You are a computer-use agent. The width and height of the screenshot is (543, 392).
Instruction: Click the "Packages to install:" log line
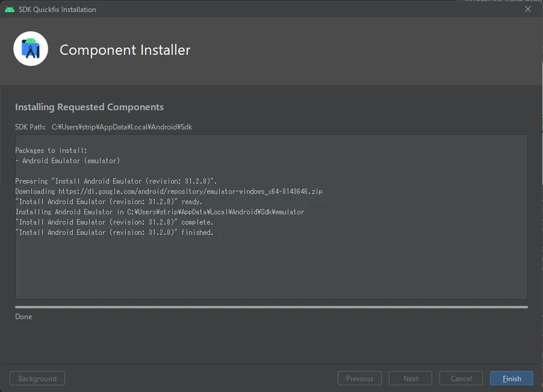click(51, 151)
